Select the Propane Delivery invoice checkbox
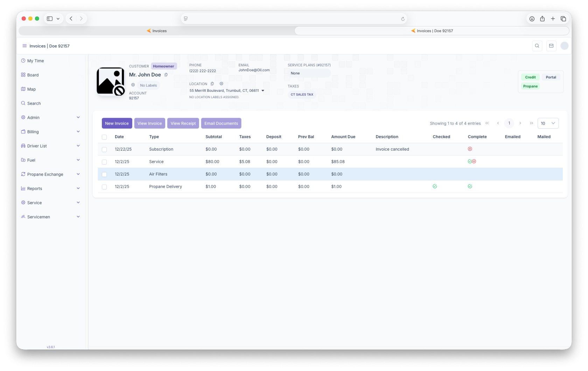Viewport: 588px width, 371px height. tap(104, 187)
